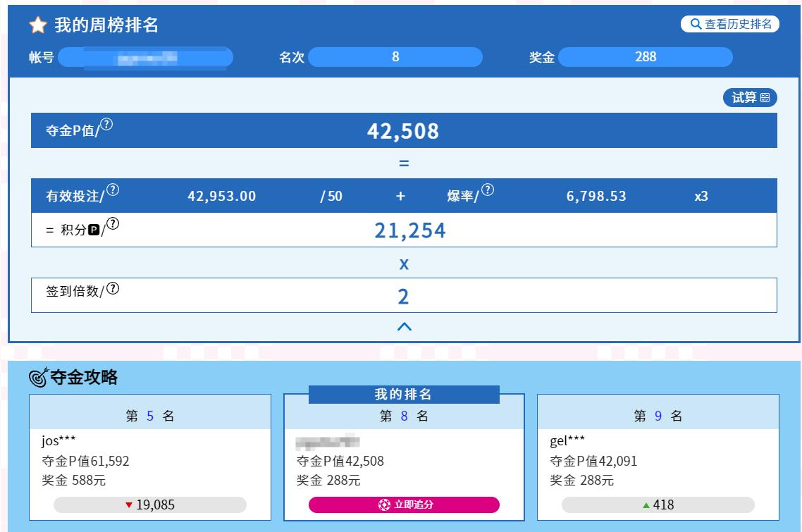This screenshot has width=802, height=532.
Task: Click the help icon next to 有效投注
Action: (x=113, y=190)
